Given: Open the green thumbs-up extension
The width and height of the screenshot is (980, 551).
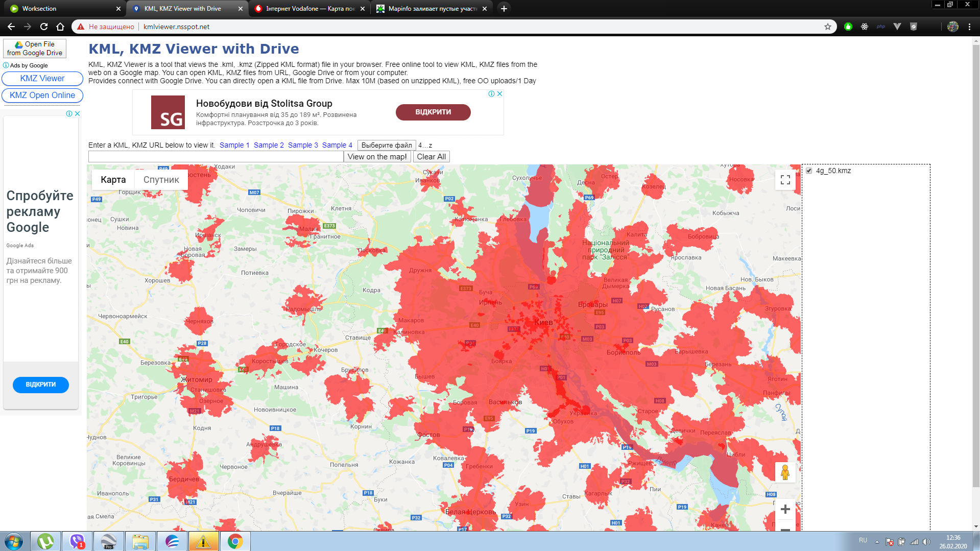Looking at the screenshot, I should [x=848, y=27].
